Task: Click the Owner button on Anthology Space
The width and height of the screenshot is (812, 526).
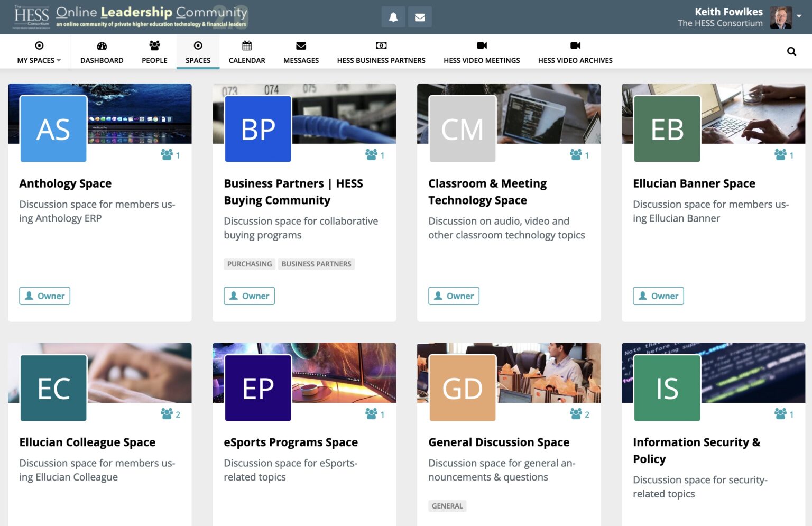Action: pyautogui.click(x=44, y=296)
